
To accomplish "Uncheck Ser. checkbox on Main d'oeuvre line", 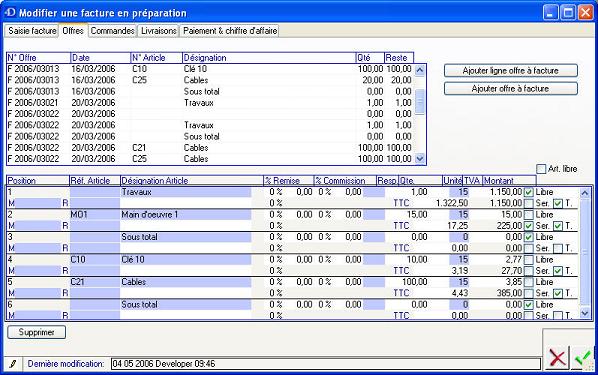I will click(x=528, y=226).
